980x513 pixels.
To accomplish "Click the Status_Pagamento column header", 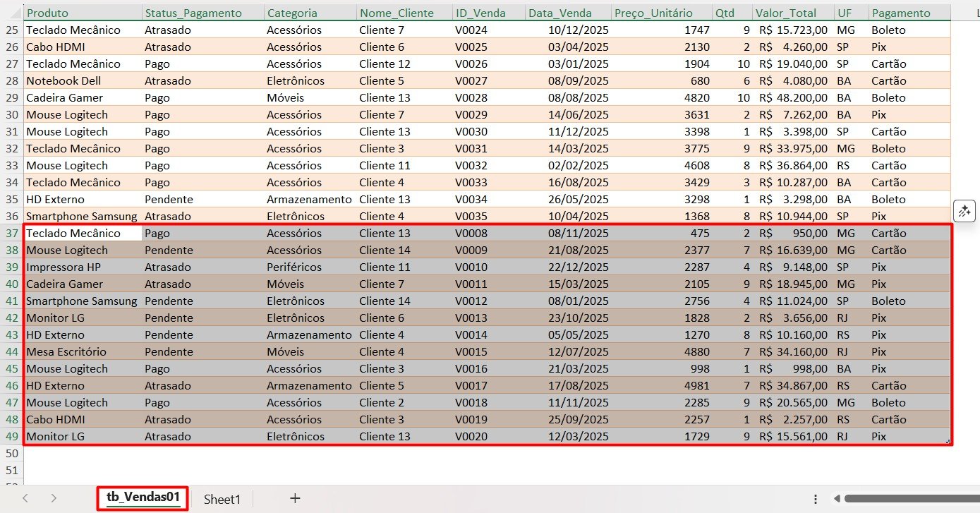I will click(x=193, y=13).
